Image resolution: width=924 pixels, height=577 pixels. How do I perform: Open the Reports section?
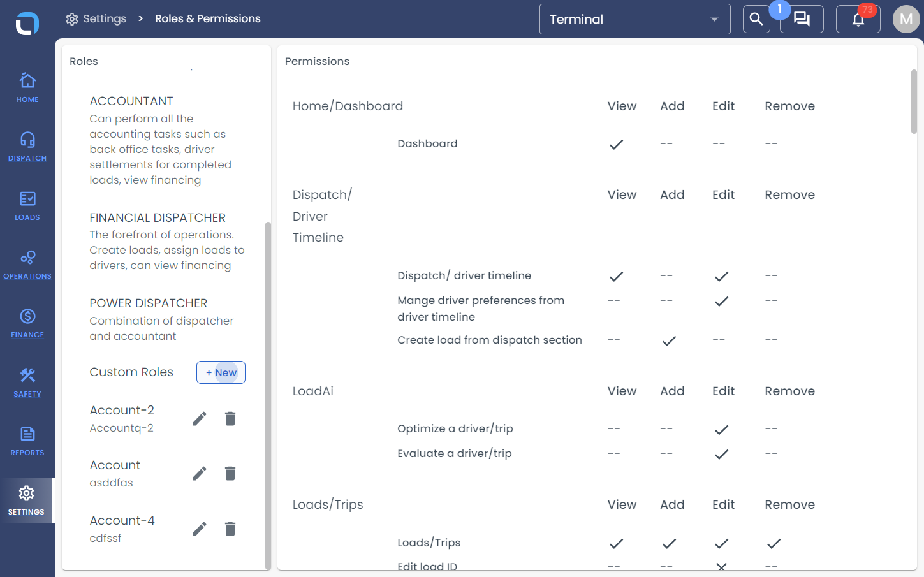(27, 441)
